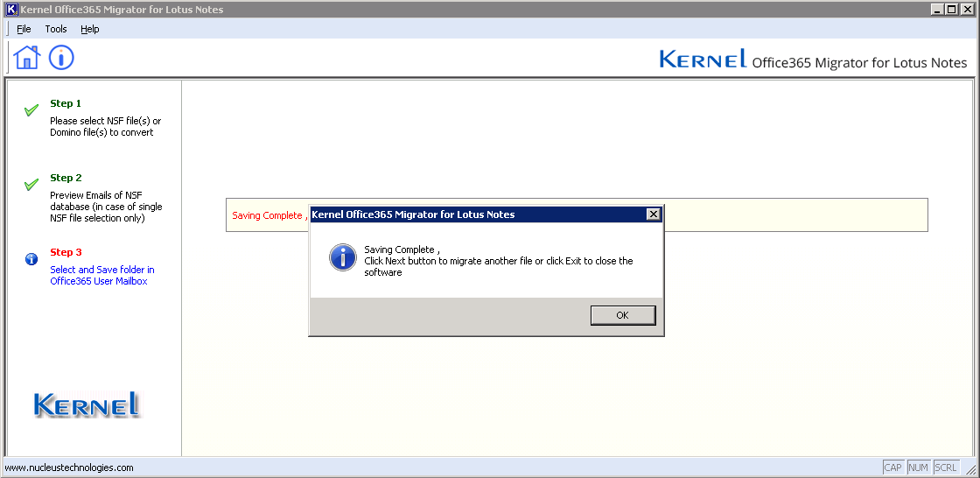Open the File menu

24,29
